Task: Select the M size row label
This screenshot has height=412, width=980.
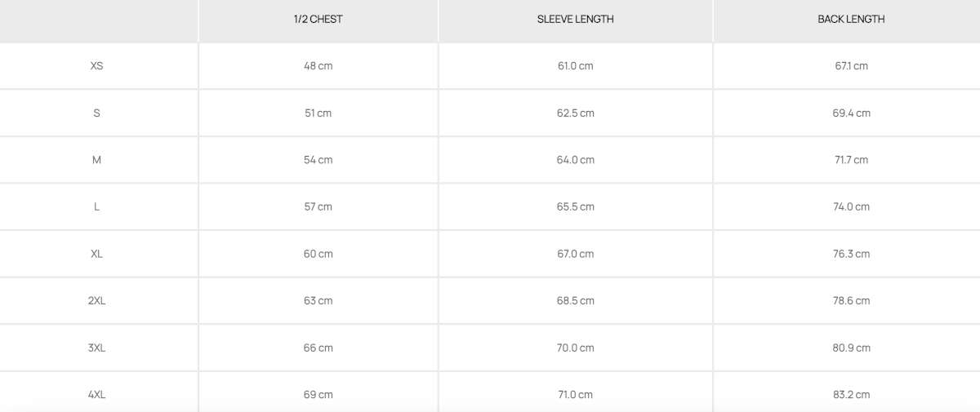Action: point(96,160)
